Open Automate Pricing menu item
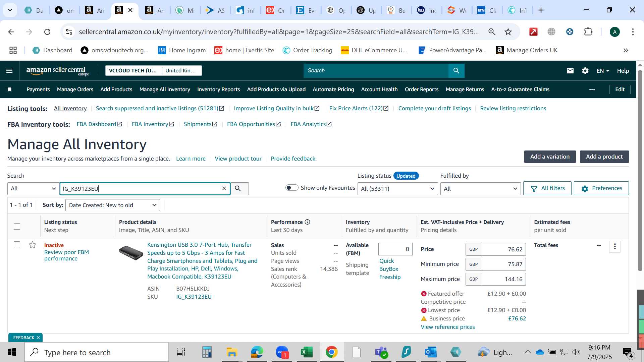 pos(333,89)
